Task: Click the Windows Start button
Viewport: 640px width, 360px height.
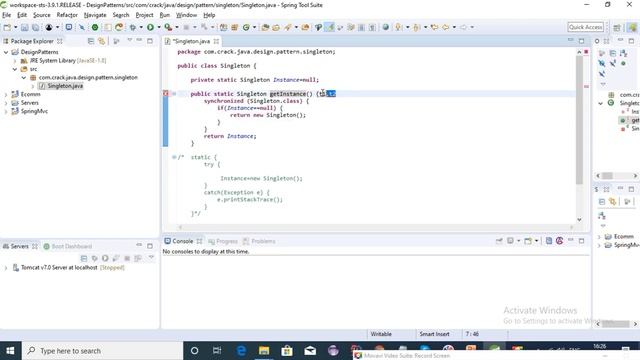Action: click(x=11, y=351)
